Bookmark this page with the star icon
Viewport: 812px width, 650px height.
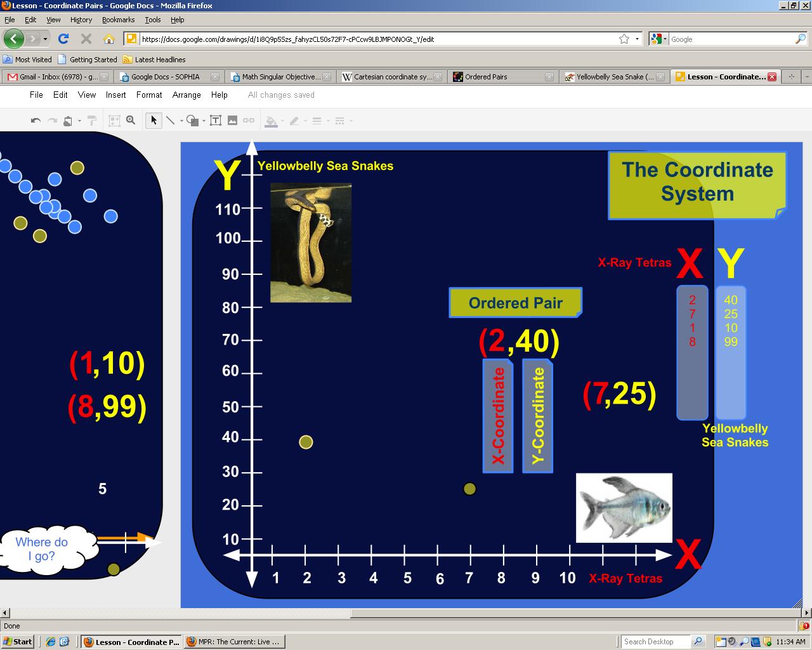(624, 39)
